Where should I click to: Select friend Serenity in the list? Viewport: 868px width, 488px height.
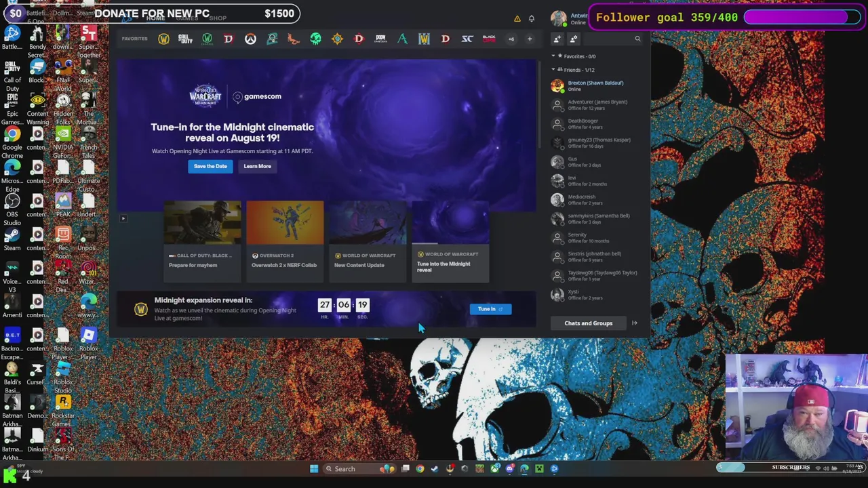click(595, 238)
